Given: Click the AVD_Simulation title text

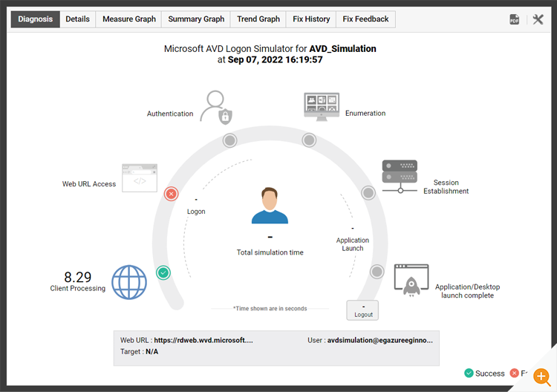Looking at the screenshot, I should pyautogui.click(x=342, y=49).
